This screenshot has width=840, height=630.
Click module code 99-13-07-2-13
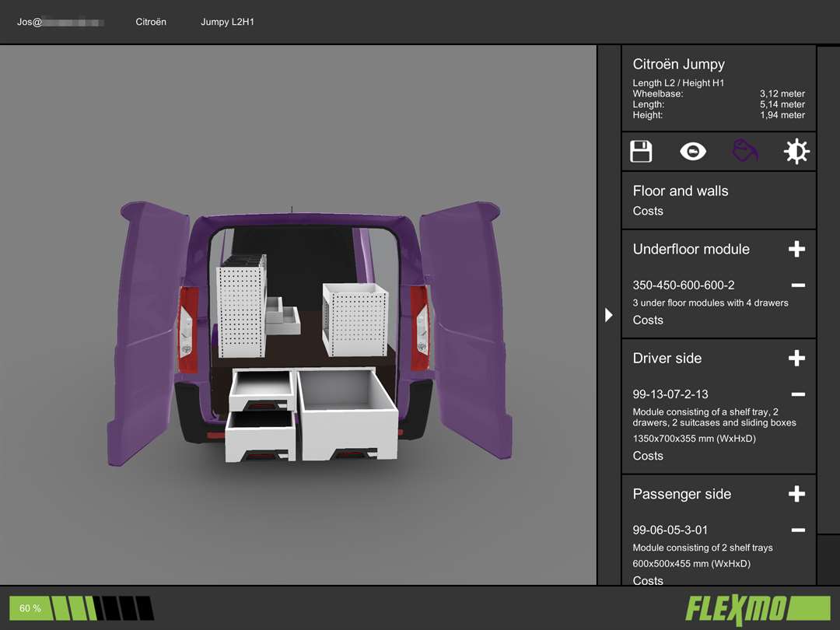click(x=670, y=394)
